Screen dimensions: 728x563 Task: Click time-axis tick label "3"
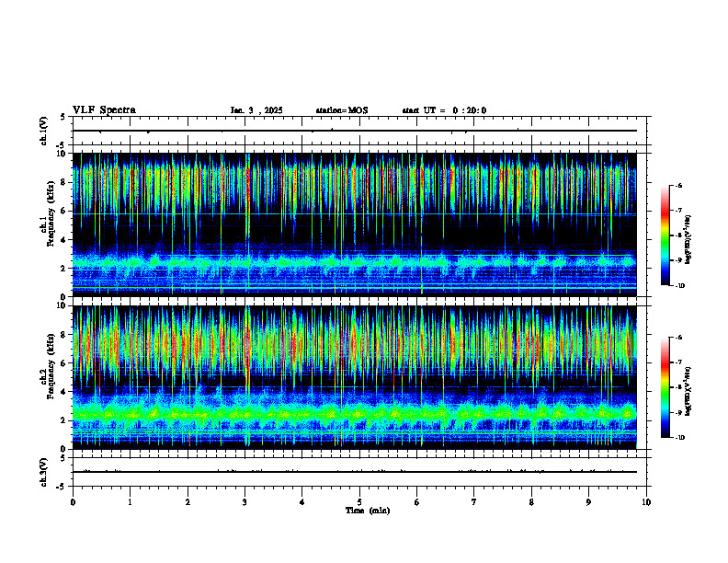tap(245, 502)
